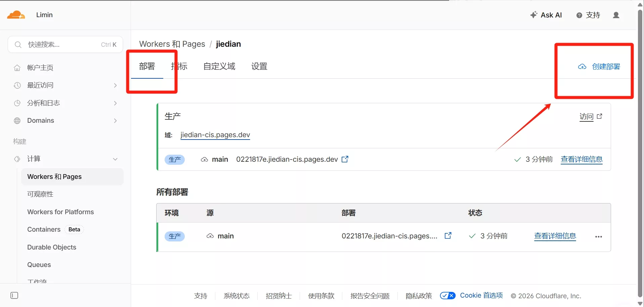Click the 环境 column header

pyautogui.click(x=172, y=213)
